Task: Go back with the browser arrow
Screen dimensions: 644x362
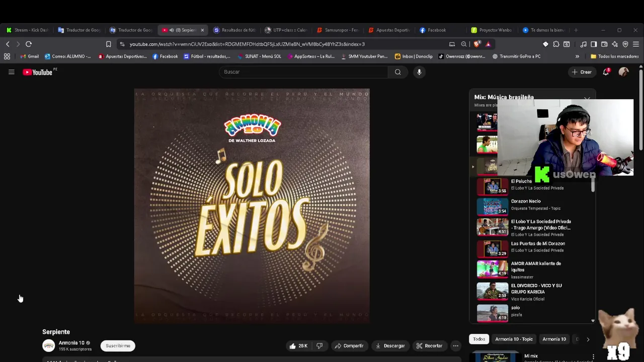Action: (8, 44)
